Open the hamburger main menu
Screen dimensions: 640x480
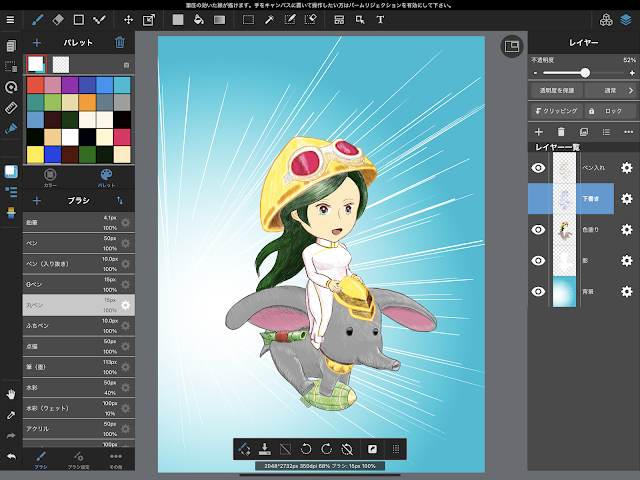click(10, 20)
